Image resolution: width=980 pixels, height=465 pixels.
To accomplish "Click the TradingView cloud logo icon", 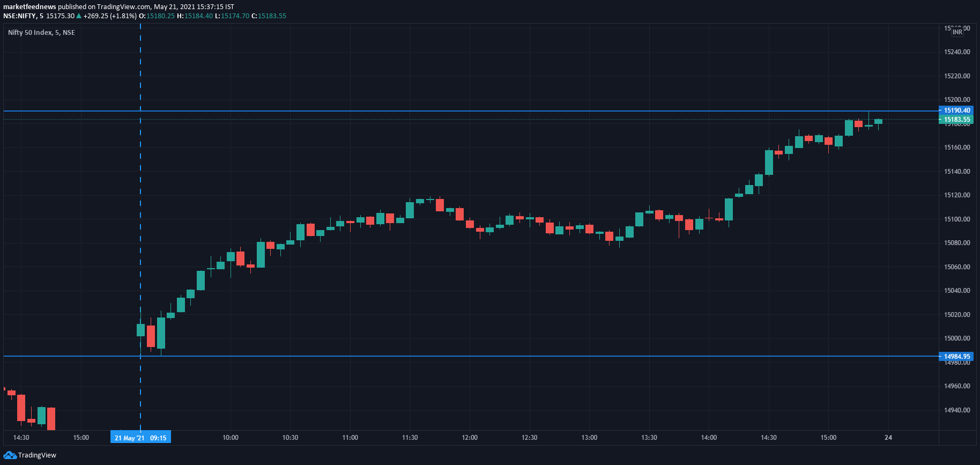I will click(x=10, y=455).
